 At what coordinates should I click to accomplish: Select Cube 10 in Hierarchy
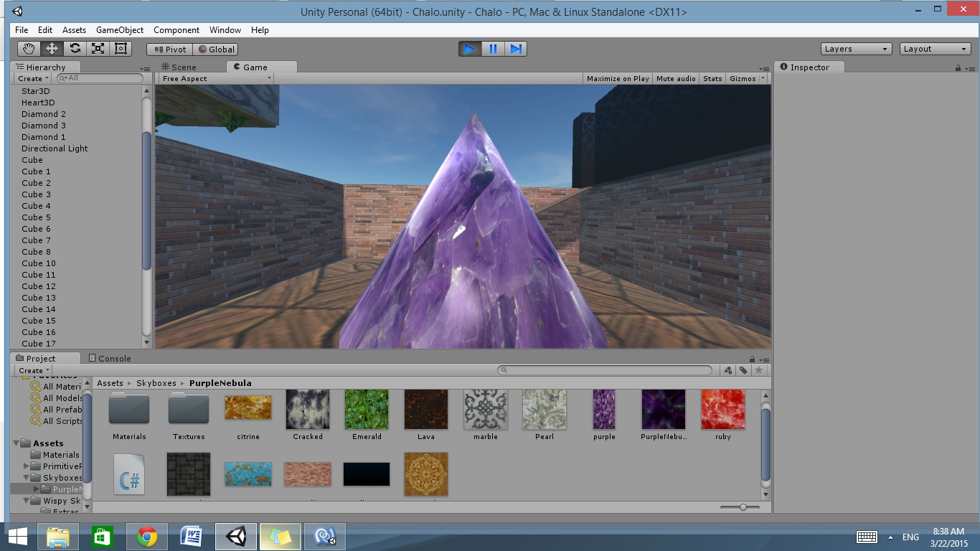point(39,263)
